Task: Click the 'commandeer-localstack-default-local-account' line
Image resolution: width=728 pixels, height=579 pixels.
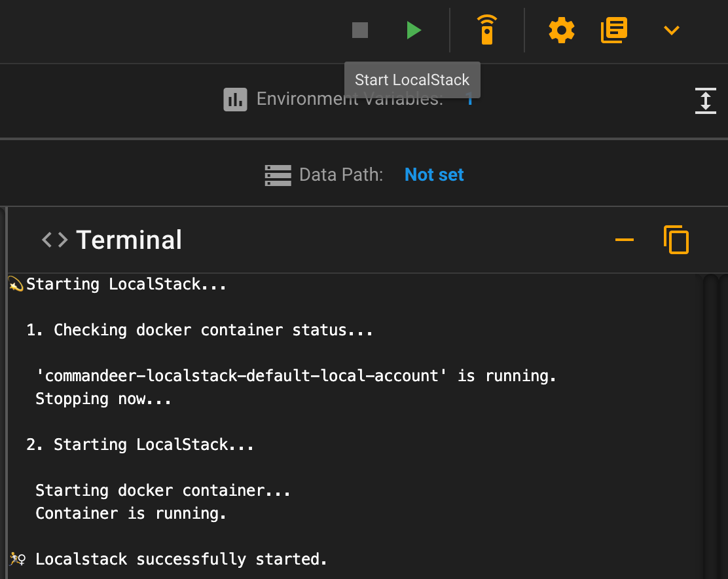Action: (296, 376)
